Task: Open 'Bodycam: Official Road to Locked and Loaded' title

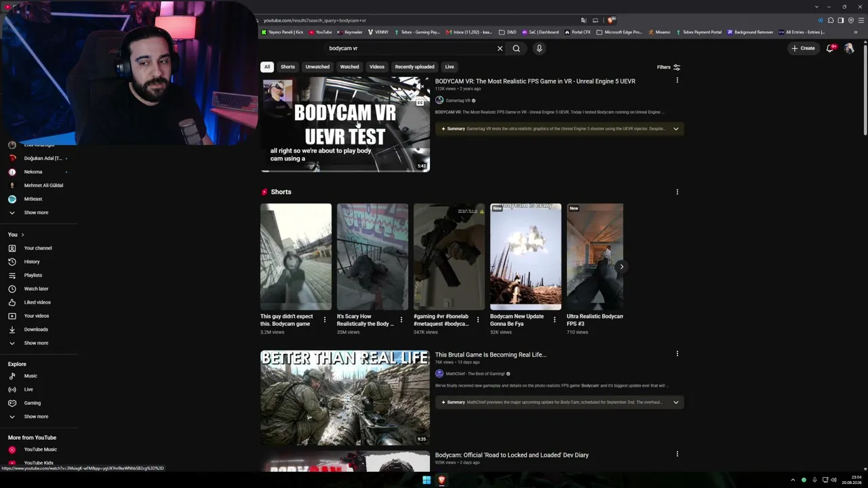Action: (x=512, y=455)
